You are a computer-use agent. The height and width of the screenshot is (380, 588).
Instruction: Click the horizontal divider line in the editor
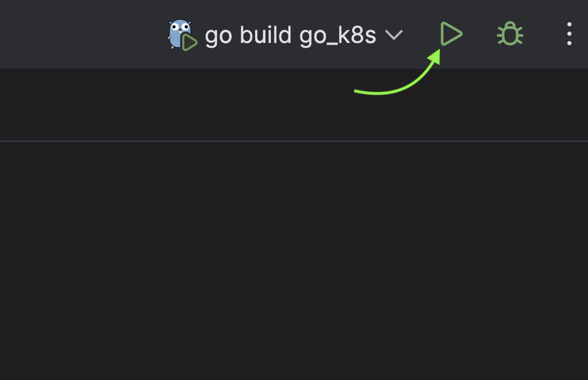(294, 141)
